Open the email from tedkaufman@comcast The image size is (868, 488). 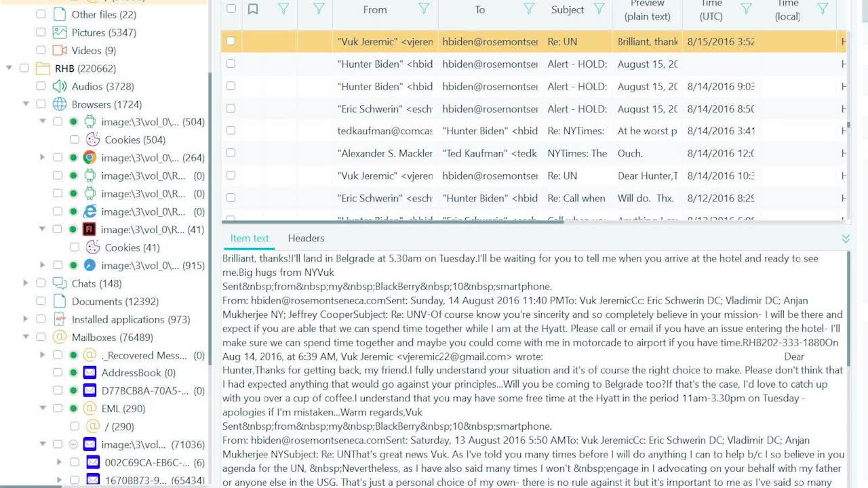pyautogui.click(x=534, y=131)
